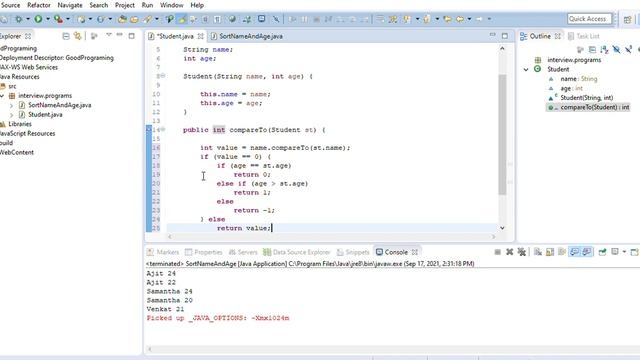Toggle Hide Static Members in Outline toolbar
The height and width of the screenshot is (360, 640).
tap(629, 50)
